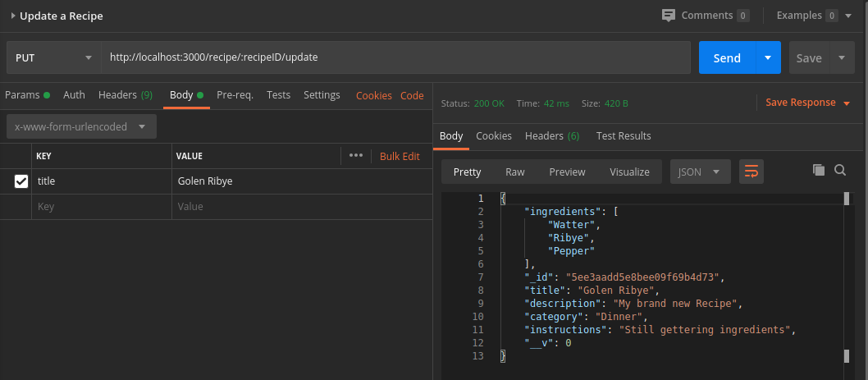Open the Test Results tab

pyautogui.click(x=624, y=135)
